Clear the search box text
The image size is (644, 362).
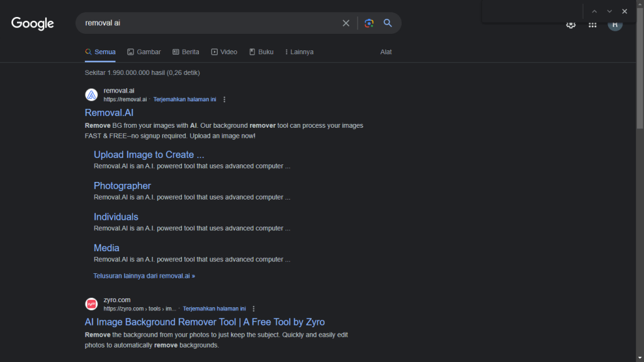pyautogui.click(x=346, y=23)
